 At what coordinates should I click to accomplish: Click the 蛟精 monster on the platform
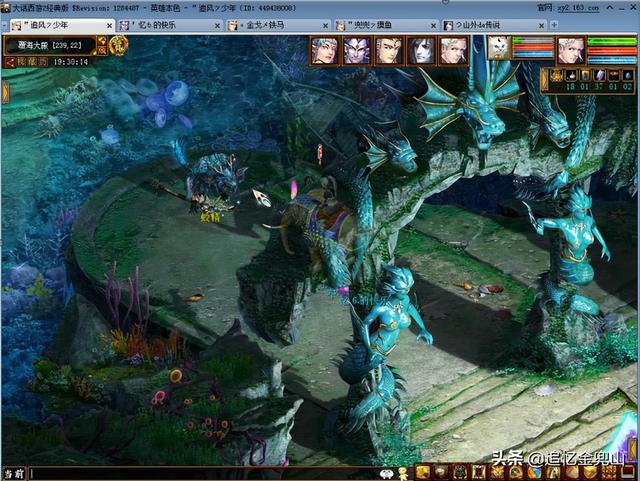point(214,186)
